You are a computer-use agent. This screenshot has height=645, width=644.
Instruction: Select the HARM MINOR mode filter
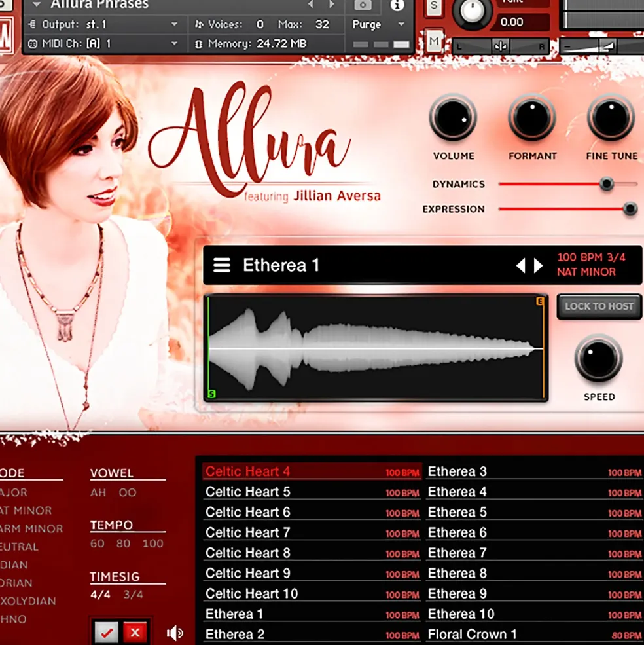31,528
